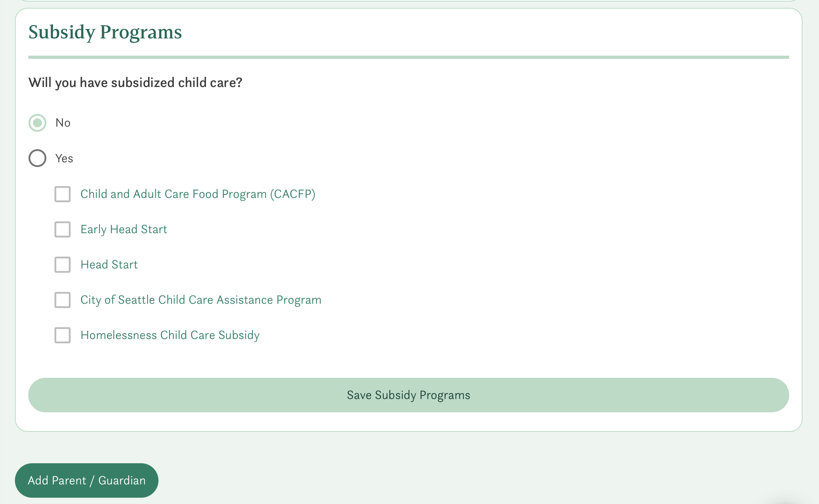The height and width of the screenshot is (504, 819).
Task: Click the Subsidy Programs heading
Action: [x=105, y=33]
